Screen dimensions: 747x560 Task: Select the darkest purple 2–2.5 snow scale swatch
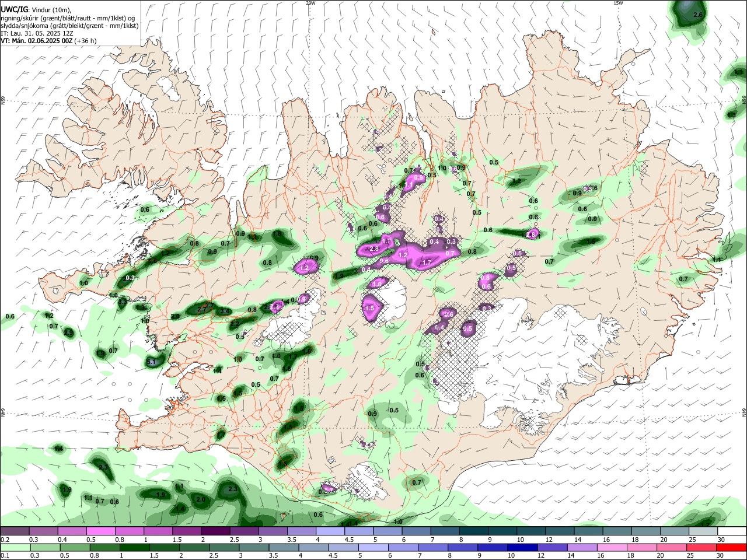coord(215,531)
